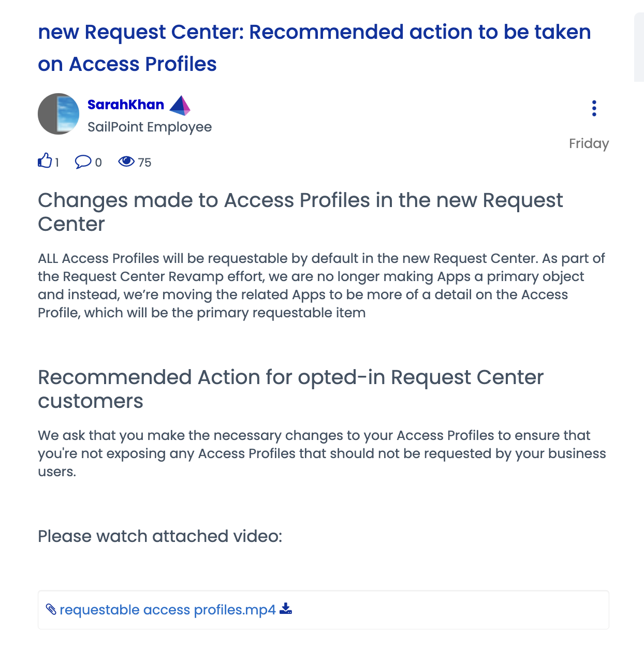Download the video using the download icon

[285, 609]
